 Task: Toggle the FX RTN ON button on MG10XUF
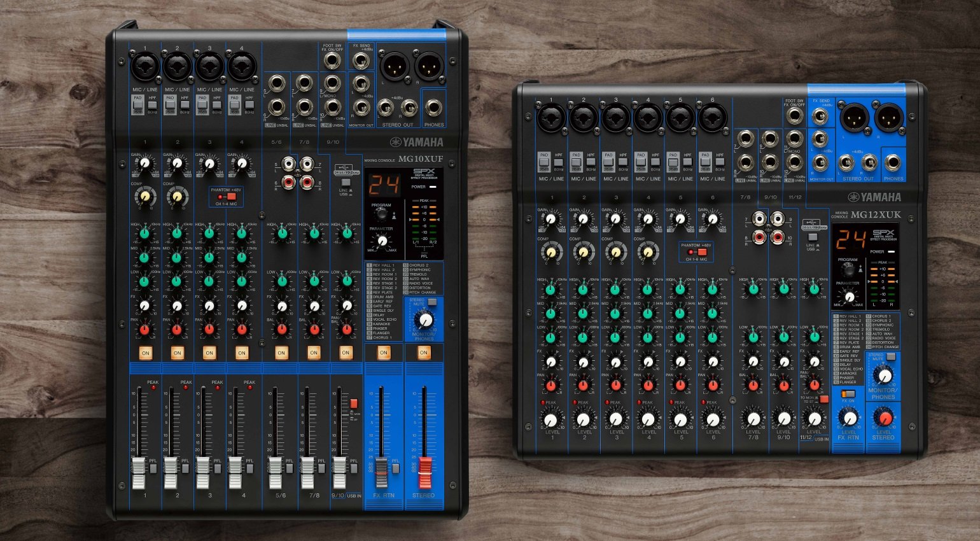pos(384,352)
